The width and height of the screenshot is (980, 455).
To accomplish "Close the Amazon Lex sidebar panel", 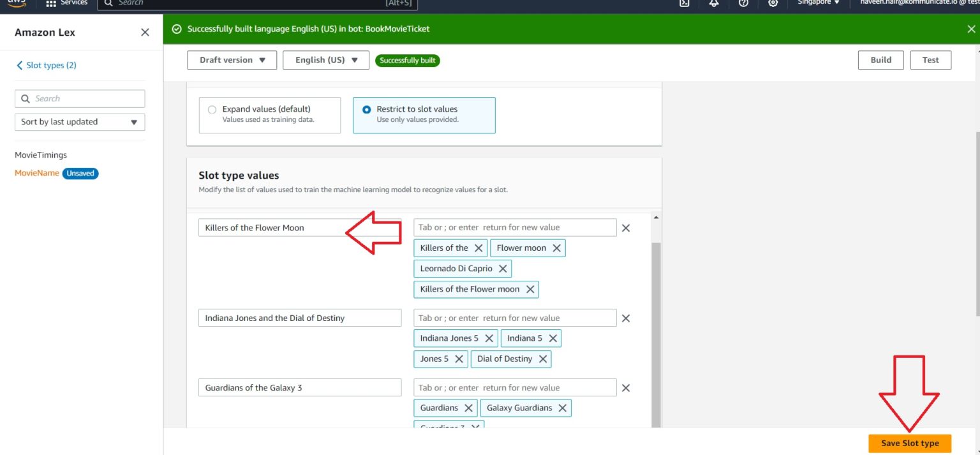I will 145,33.
